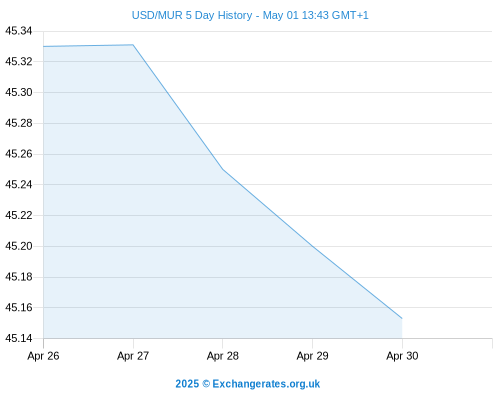Click the Apr 28 x-axis label
Screen dimensions: 495x400
pos(223,356)
